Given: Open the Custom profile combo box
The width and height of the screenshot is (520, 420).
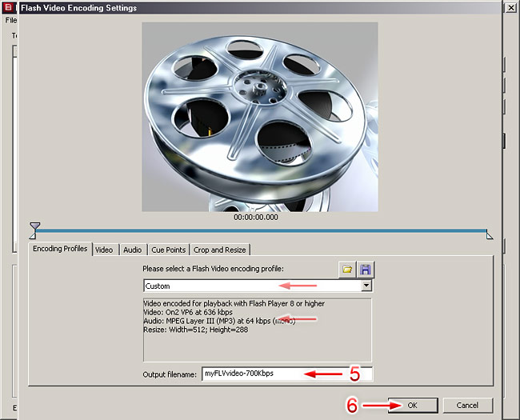Looking at the screenshot, I should (x=258, y=286).
